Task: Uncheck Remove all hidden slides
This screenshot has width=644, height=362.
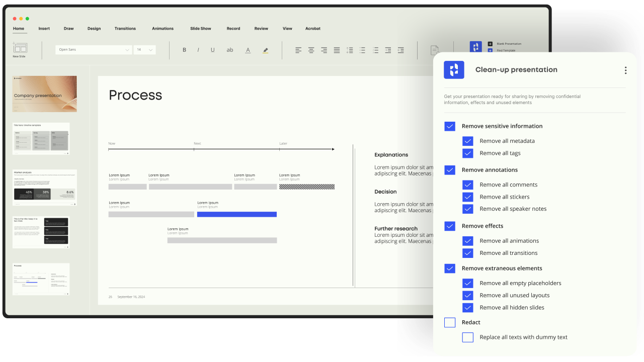Action: pyautogui.click(x=468, y=308)
